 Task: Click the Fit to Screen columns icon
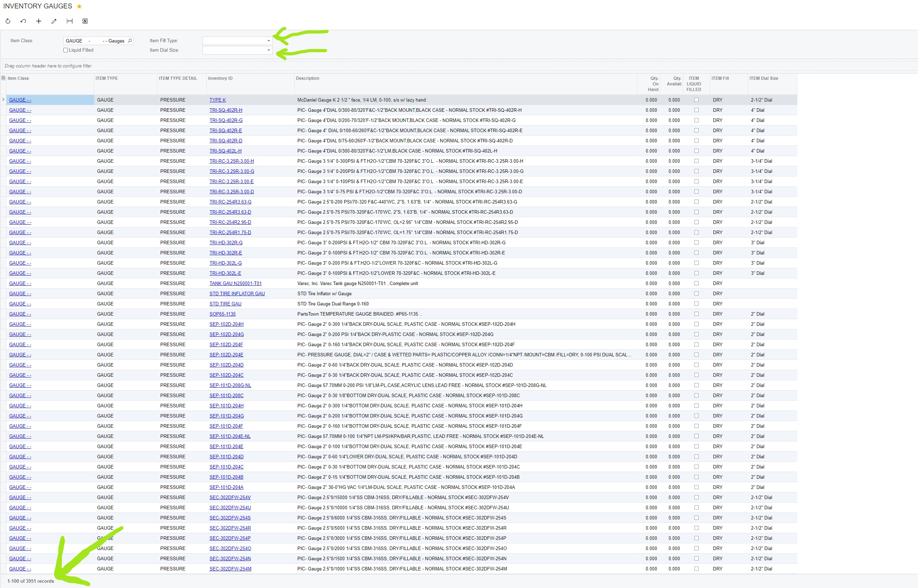click(x=70, y=21)
